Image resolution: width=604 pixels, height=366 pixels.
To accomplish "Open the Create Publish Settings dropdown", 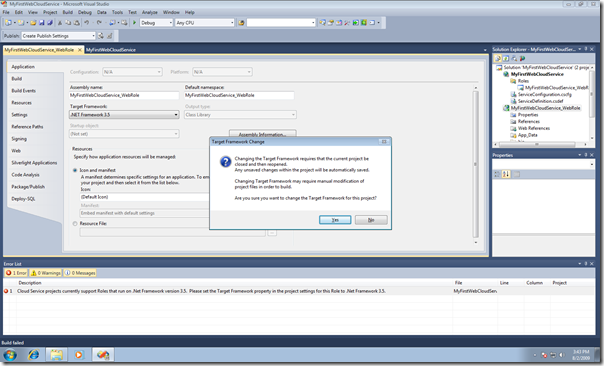I will 58,36.
